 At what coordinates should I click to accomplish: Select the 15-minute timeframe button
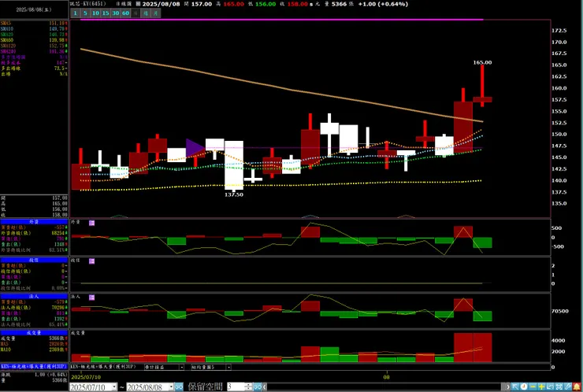106,13
